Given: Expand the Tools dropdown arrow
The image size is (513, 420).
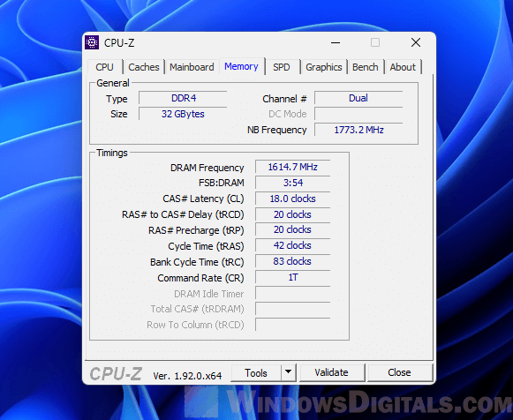Looking at the screenshot, I should point(288,372).
